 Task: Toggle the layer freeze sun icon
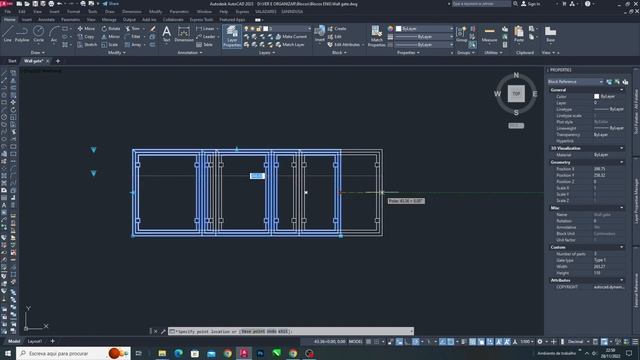(253, 29)
